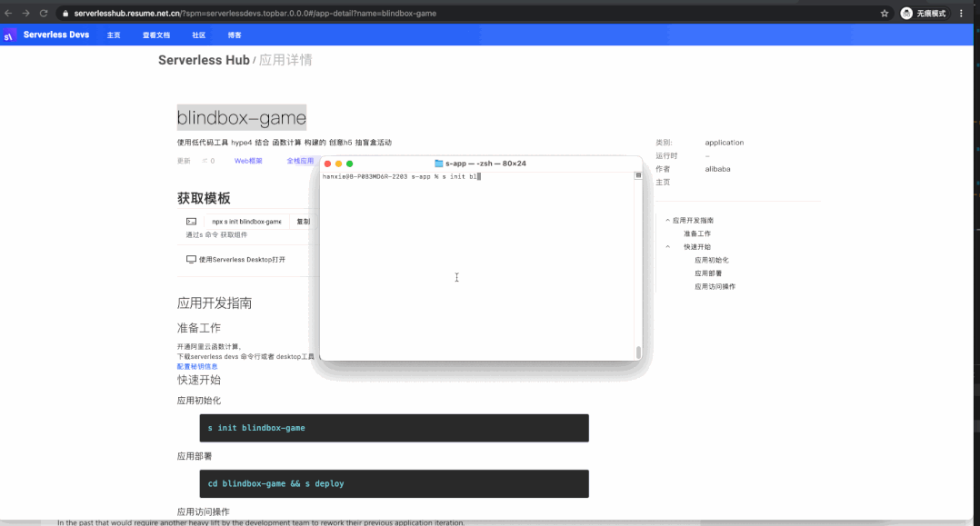Open the 社区 nav item
980x526 pixels.
[199, 35]
